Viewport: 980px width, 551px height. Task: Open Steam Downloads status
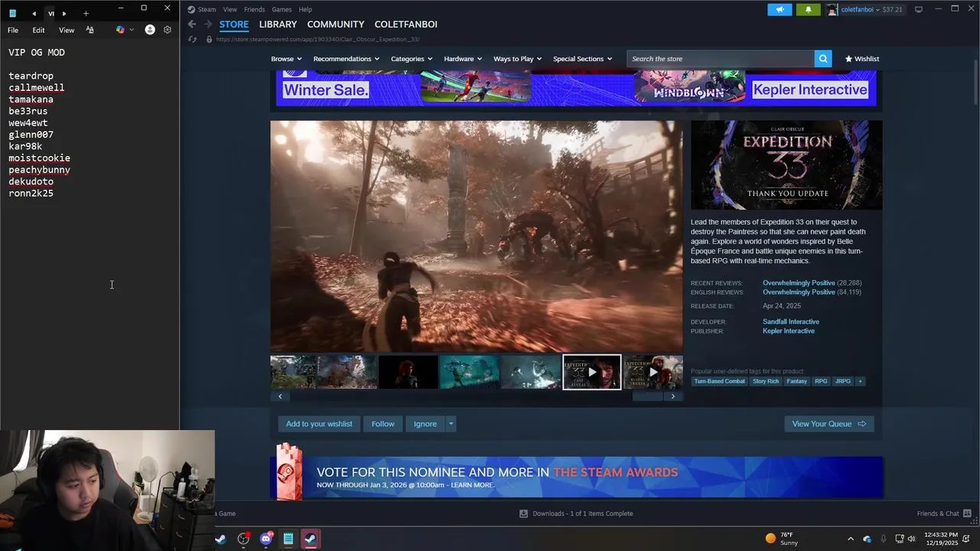pos(576,514)
